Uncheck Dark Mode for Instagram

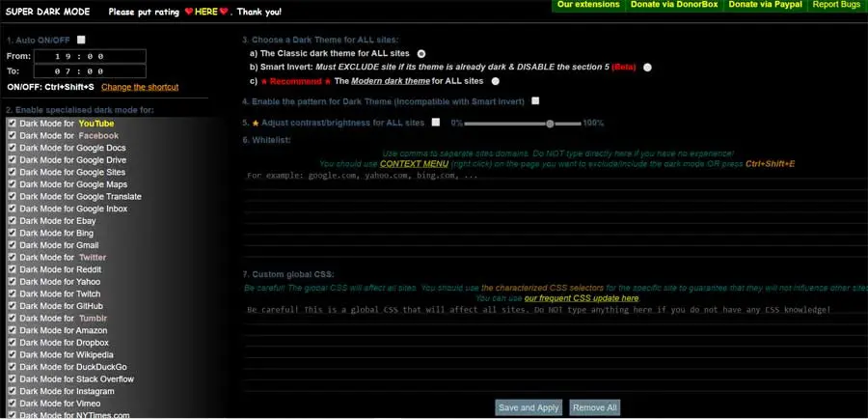13,391
